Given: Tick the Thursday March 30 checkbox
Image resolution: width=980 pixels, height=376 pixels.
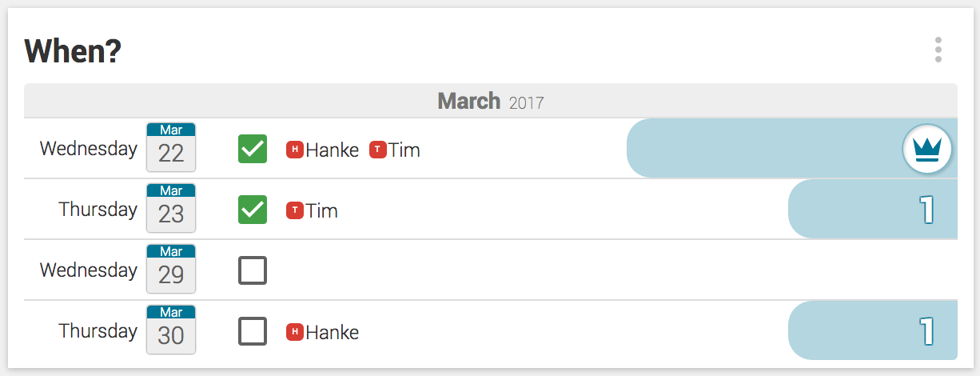Looking at the screenshot, I should tap(253, 331).
